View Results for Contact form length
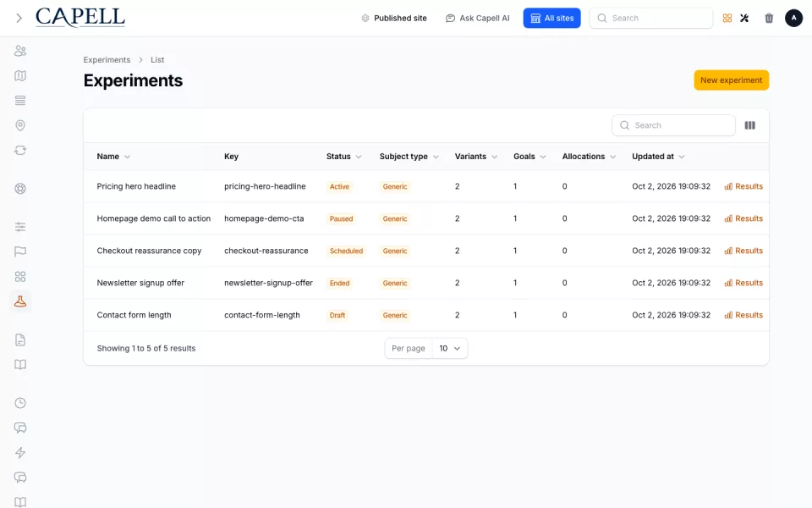The height and width of the screenshot is (508, 812). pos(743,315)
